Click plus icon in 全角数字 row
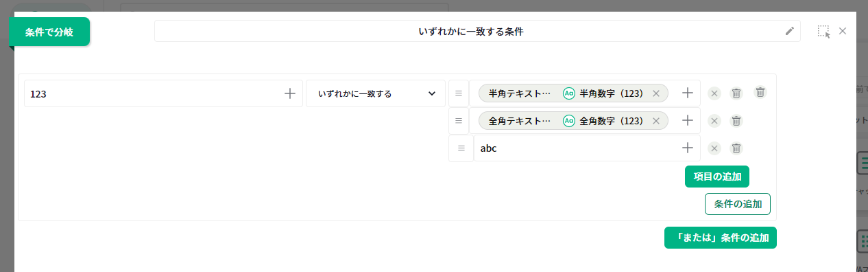 tap(688, 121)
